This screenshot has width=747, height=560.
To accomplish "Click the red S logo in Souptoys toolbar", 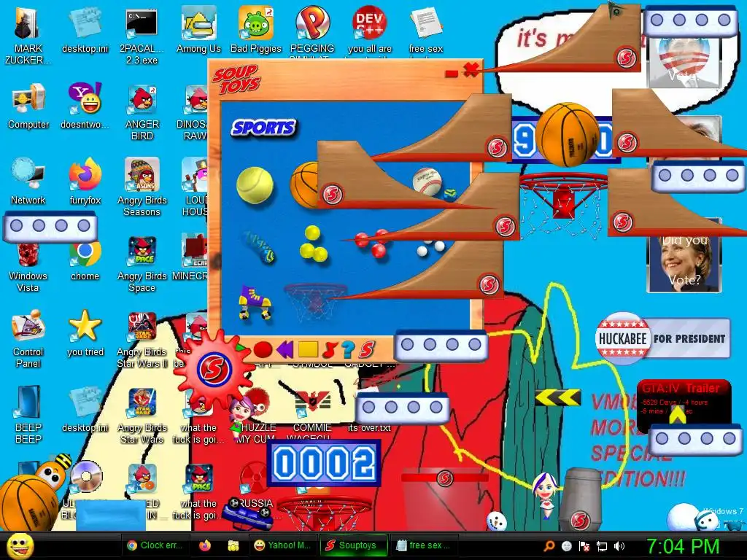I will coord(367,350).
